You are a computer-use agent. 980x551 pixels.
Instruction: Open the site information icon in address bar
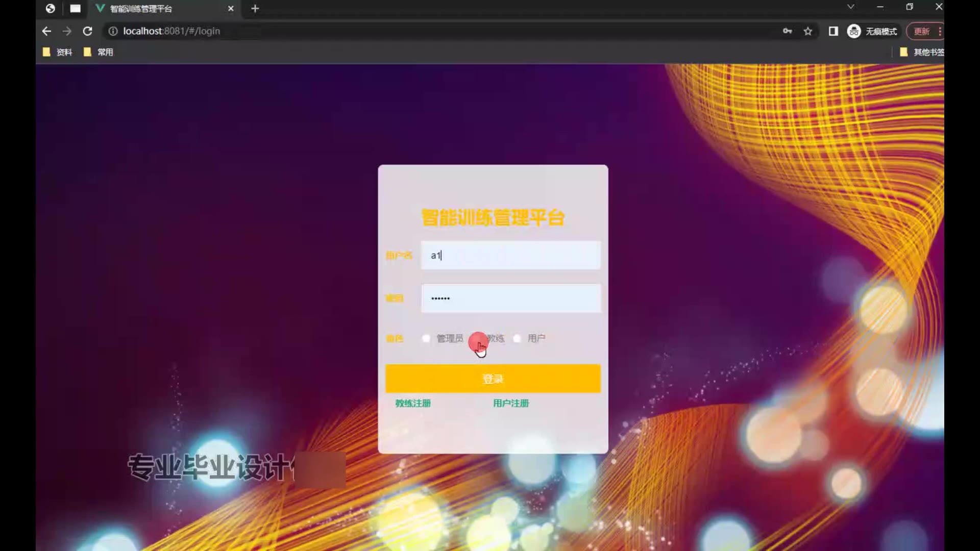coord(113,31)
